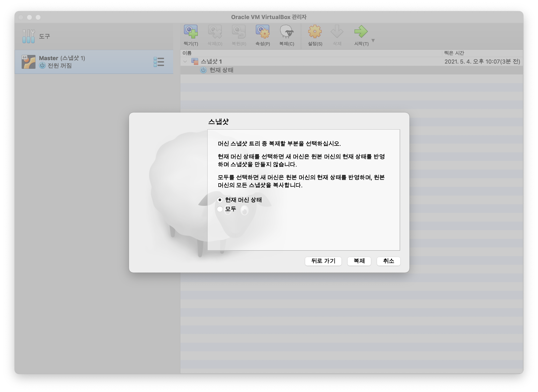Click the snapshot Properties (속성) icon

tap(263, 32)
